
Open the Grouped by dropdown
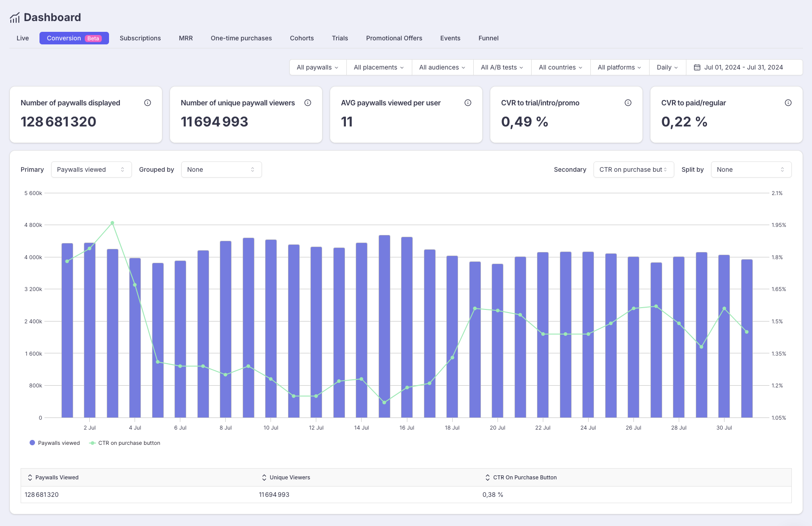click(222, 170)
